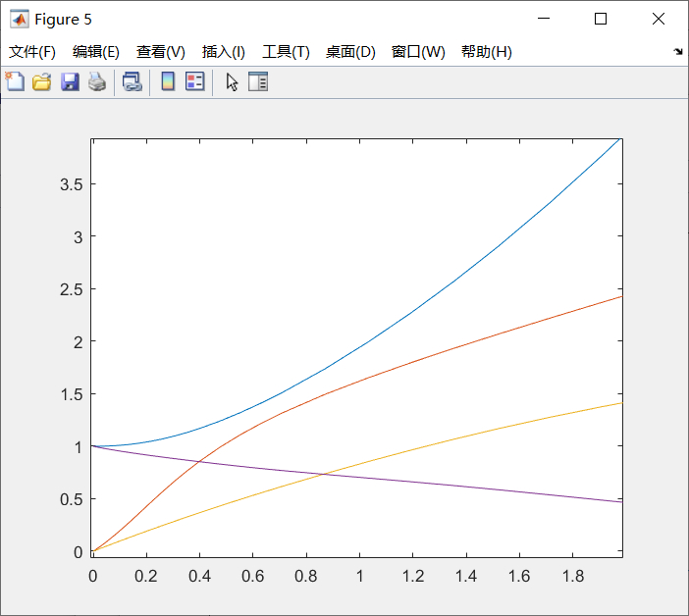Screen dimensions: 689x616
Task: Maximize the Figure 5 window
Action: 601,19
